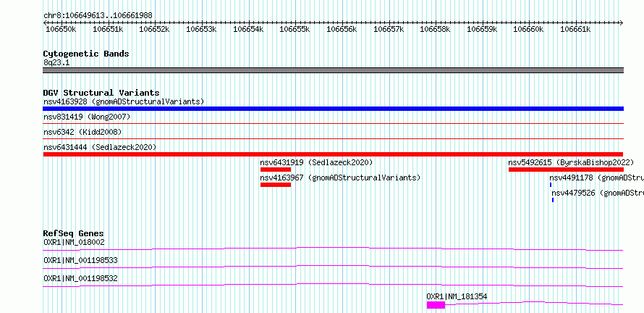Click the nsv4163928 gnomAD variant label

pyautogui.click(x=124, y=101)
